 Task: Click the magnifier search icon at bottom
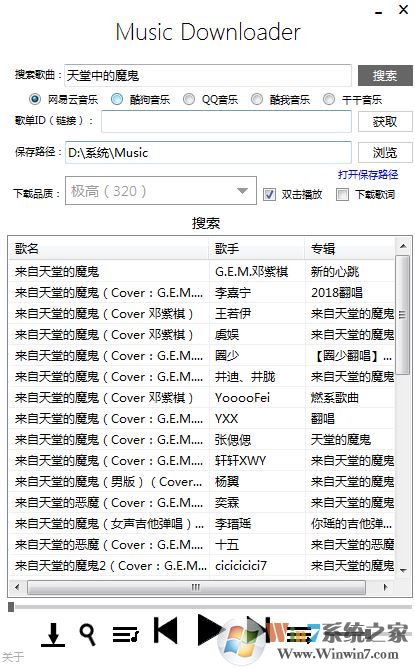pyautogui.click(x=87, y=635)
